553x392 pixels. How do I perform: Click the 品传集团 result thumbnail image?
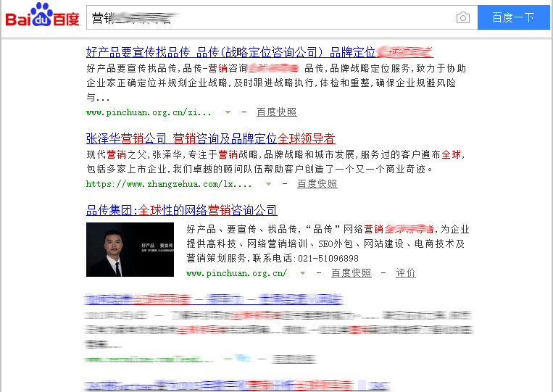click(x=130, y=249)
